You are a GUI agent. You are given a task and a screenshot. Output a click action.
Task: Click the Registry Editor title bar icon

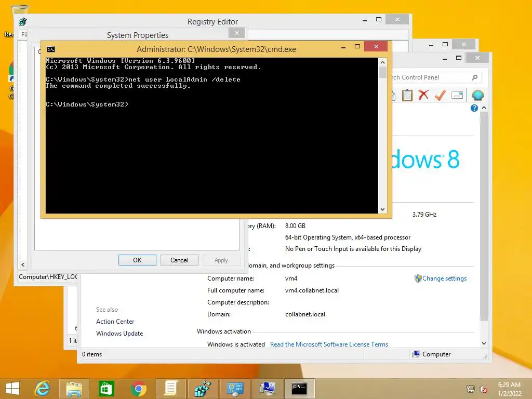[x=23, y=22]
